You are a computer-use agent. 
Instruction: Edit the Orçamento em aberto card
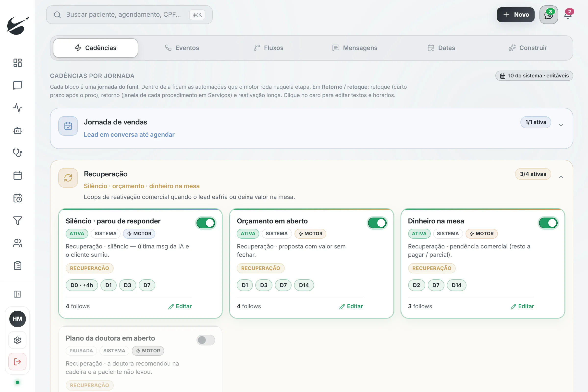[351, 306]
